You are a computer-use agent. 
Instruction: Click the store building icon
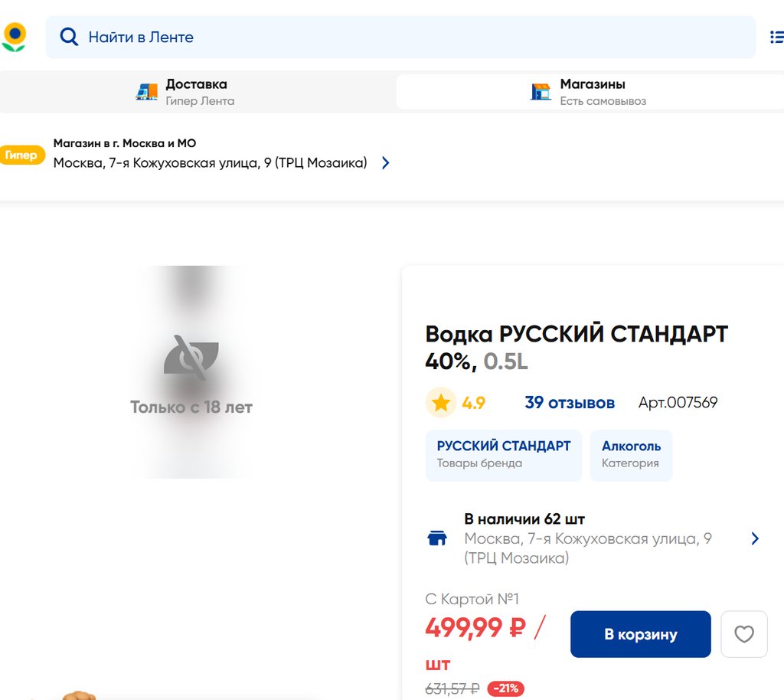[x=541, y=92]
